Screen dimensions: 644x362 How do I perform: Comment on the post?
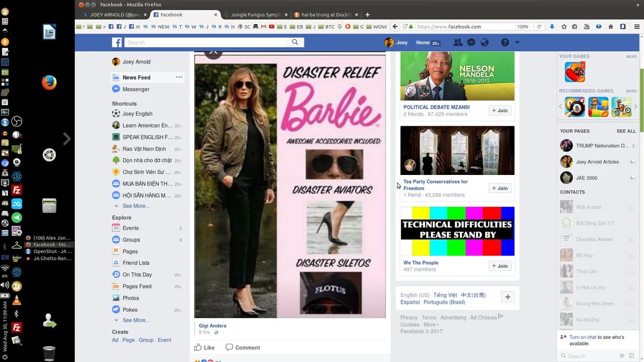click(x=243, y=347)
